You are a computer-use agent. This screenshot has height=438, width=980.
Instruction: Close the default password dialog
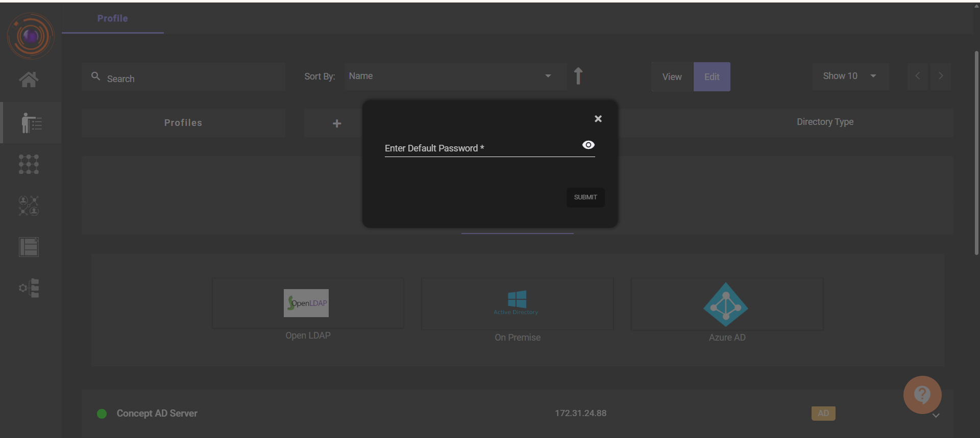point(598,119)
